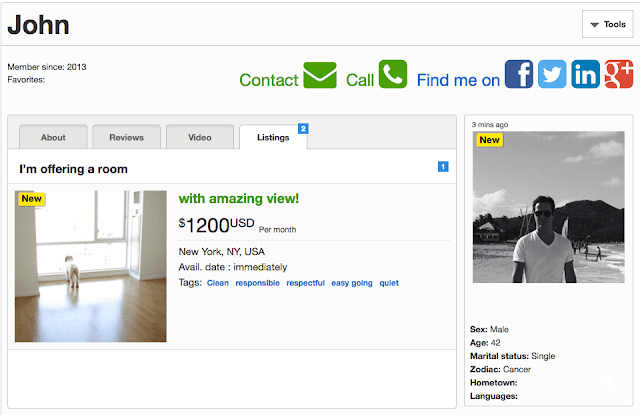Select the "easy going" tag

(352, 283)
